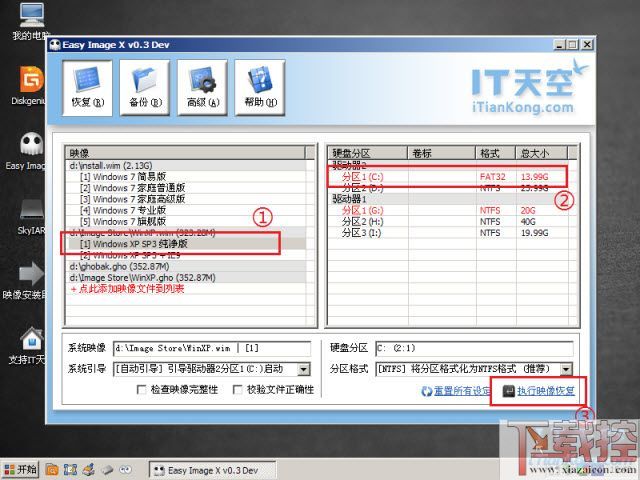Open the 恢复(R) restore tab
This screenshot has width=640, height=480.
click(87, 88)
